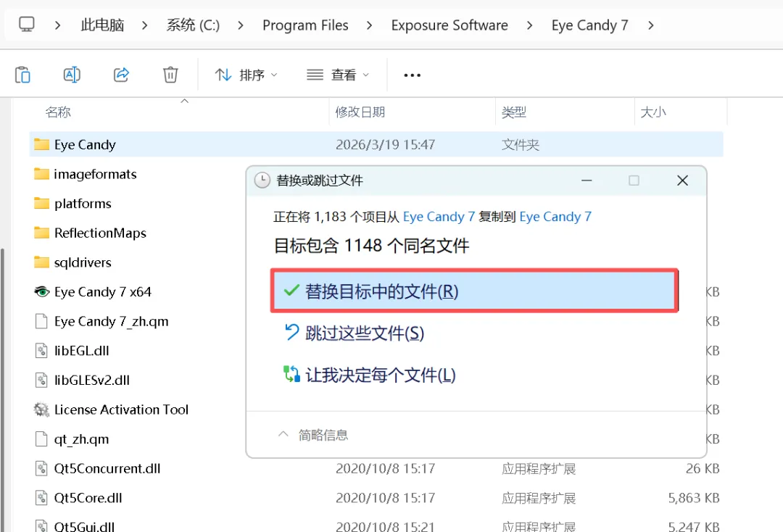Click the Eye Candy 7_zh.qm file icon
Image resolution: width=783 pixels, height=532 pixels.
pyautogui.click(x=41, y=321)
